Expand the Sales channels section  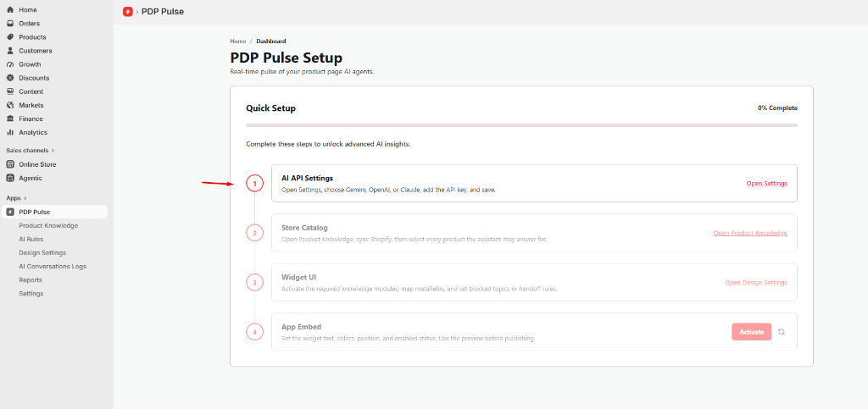coord(31,151)
